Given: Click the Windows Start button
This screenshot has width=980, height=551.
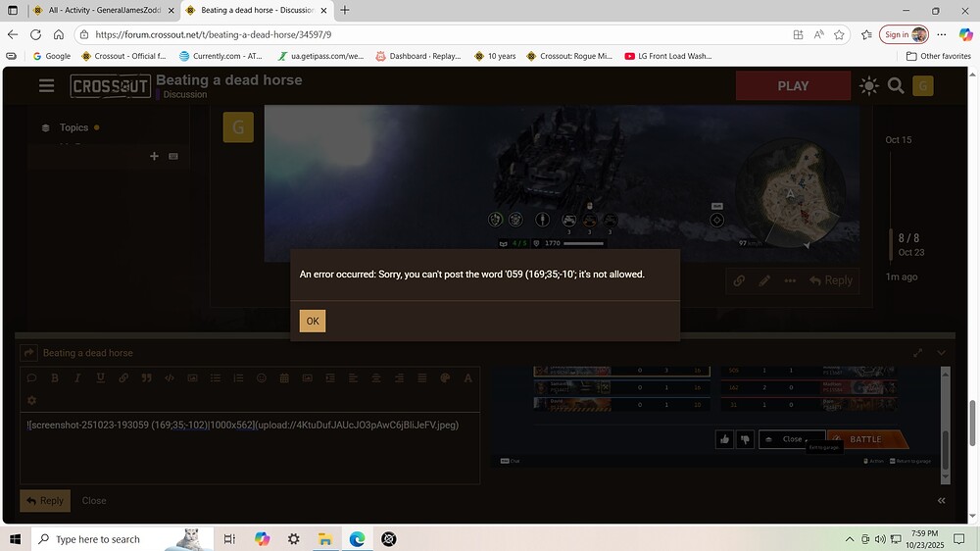Looking at the screenshot, I should tap(16, 539).
